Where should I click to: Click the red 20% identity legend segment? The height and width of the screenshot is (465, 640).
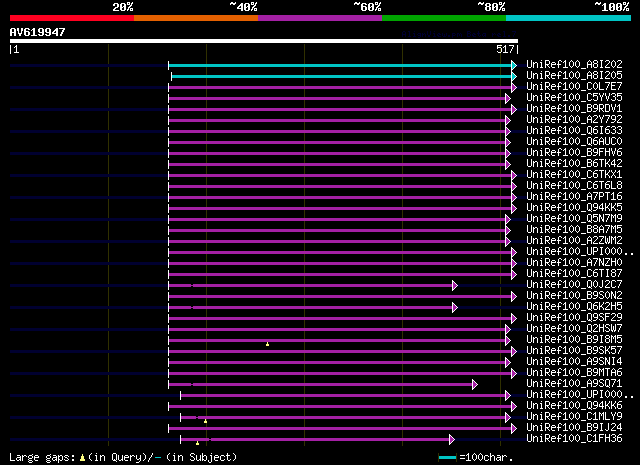pos(72,18)
